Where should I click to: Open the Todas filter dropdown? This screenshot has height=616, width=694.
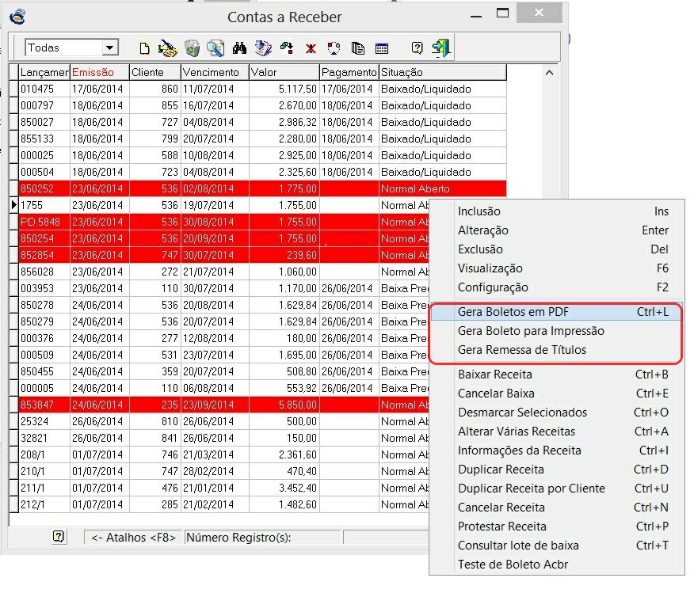coord(109,48)
